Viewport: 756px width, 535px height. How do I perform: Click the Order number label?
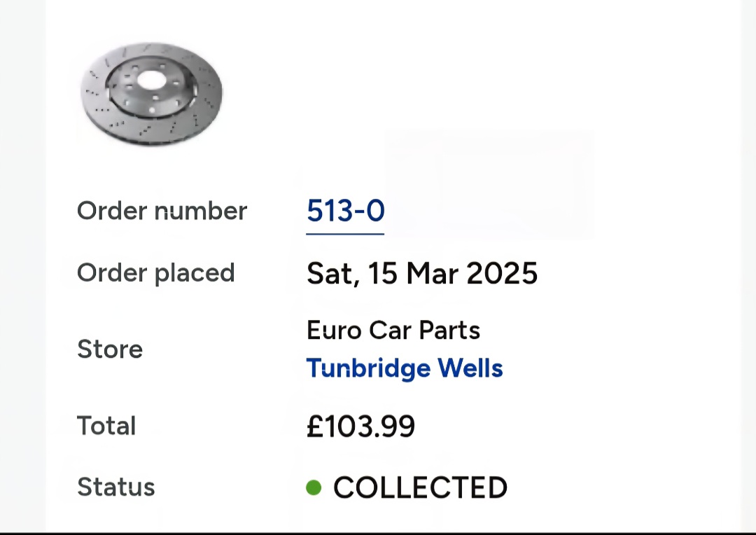[x=162, y=211]
